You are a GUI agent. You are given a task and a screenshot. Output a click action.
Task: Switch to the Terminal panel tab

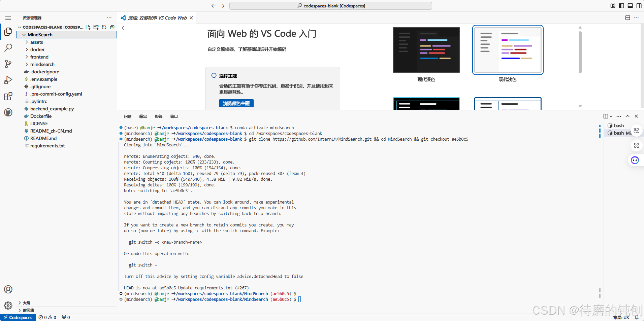tap(159, 116)
